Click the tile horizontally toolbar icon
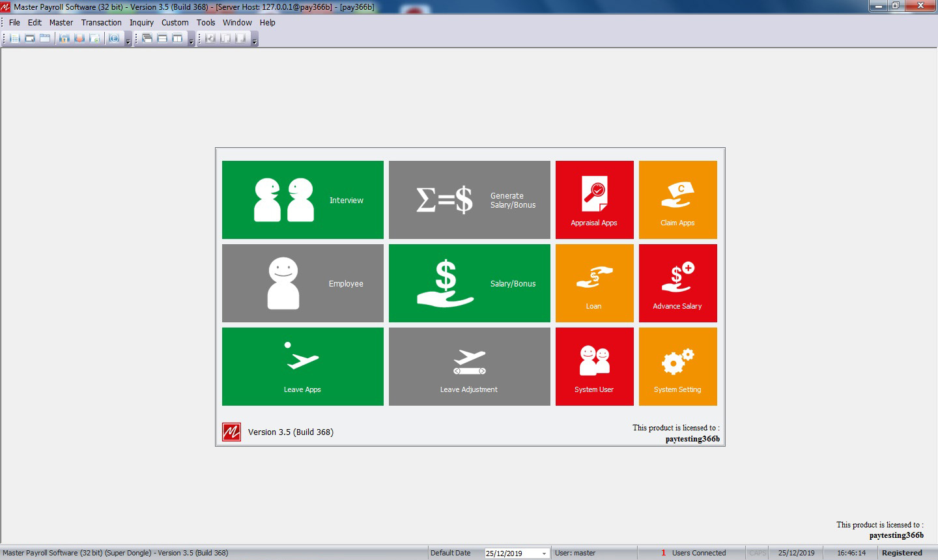This screenshot has height=560, width=938. pyautogui.click(x=162, y=38)
